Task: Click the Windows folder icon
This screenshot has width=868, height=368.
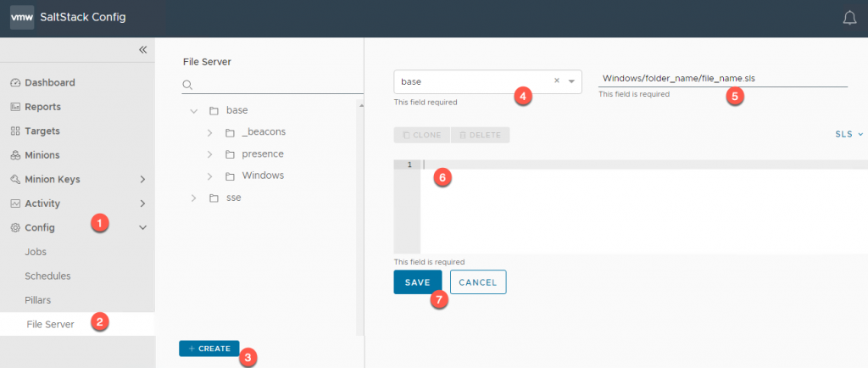Action: 230,176
